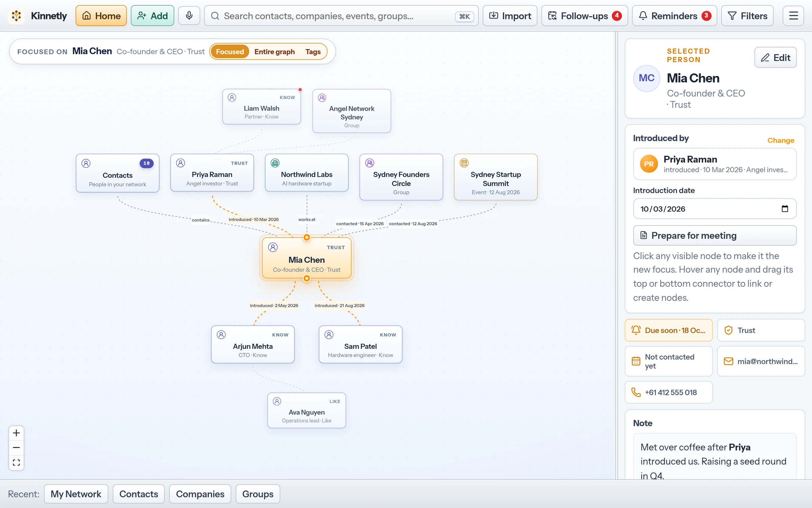Fit graph to screen icon
812x508 pixels.
16,462
